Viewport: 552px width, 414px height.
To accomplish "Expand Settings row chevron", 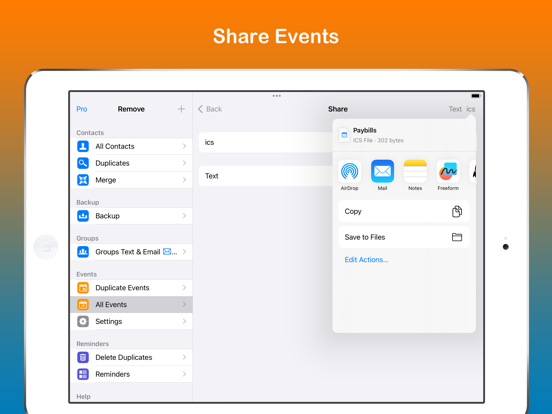I will pyautogui.click(x=184, y=321).
